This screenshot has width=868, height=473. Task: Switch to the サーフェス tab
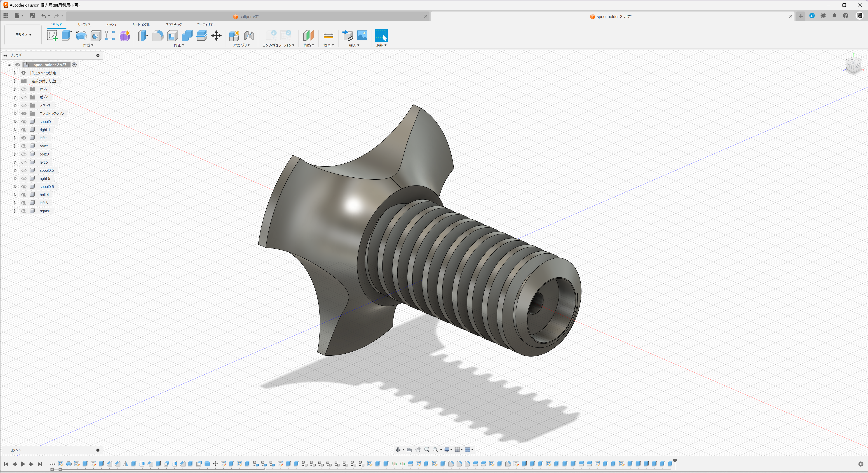[84, 25]
